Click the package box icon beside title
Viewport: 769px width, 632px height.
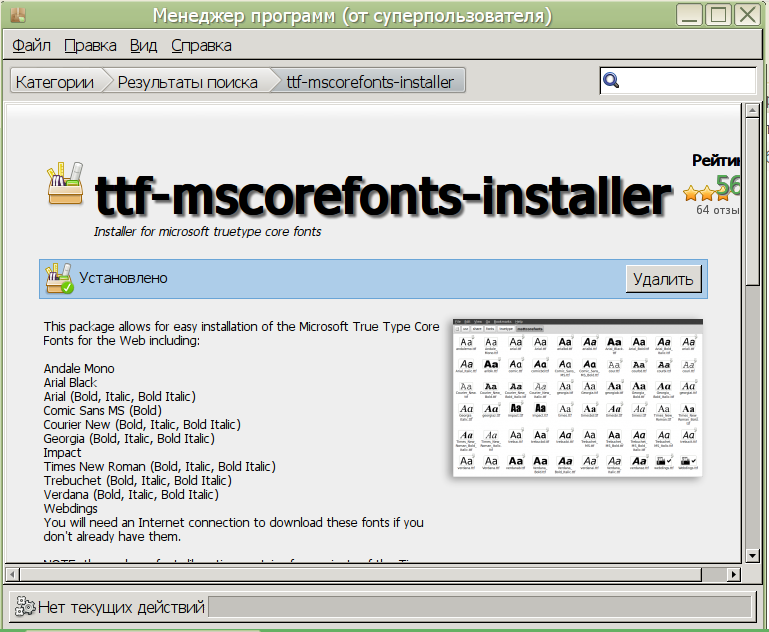(65, 183)
